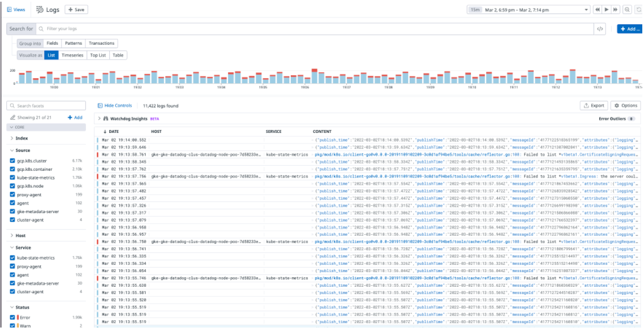Open the log at 19:13:58.761
The width and height of the screenshot is (644, 336).
(x=368, y=155)
